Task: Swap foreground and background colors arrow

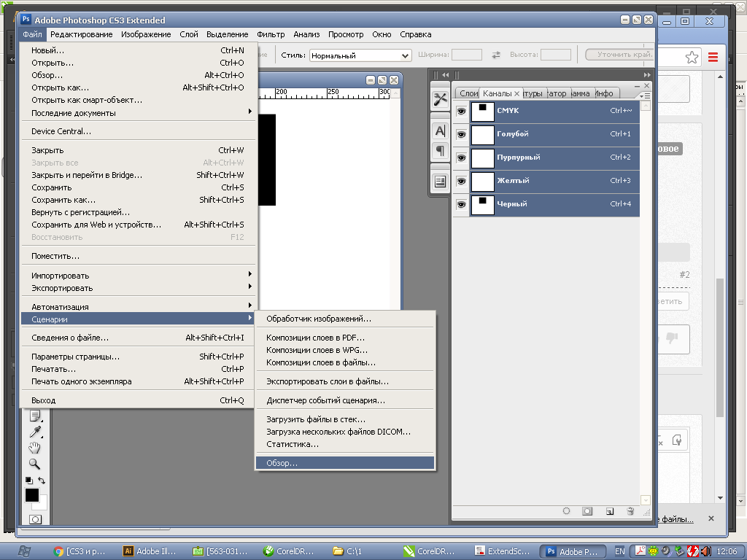Action: click(42, 481)
